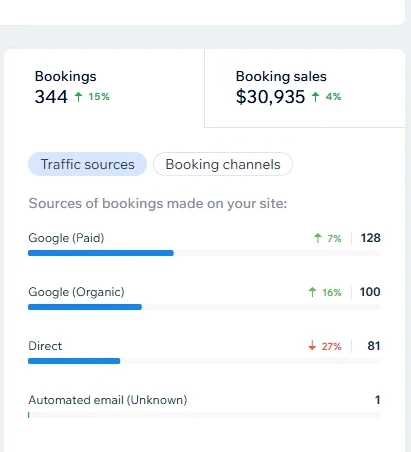The height and width of the screenshot is (452, 411).
Task: Click the Google (Paid) progress bar
Action: tap(204, 253)
